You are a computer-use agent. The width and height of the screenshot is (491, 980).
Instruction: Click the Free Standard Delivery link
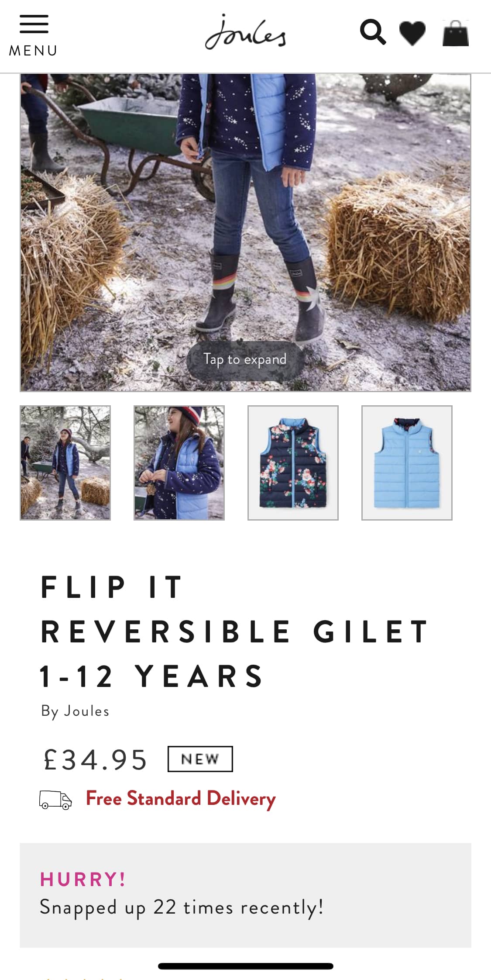coord(181,799)
